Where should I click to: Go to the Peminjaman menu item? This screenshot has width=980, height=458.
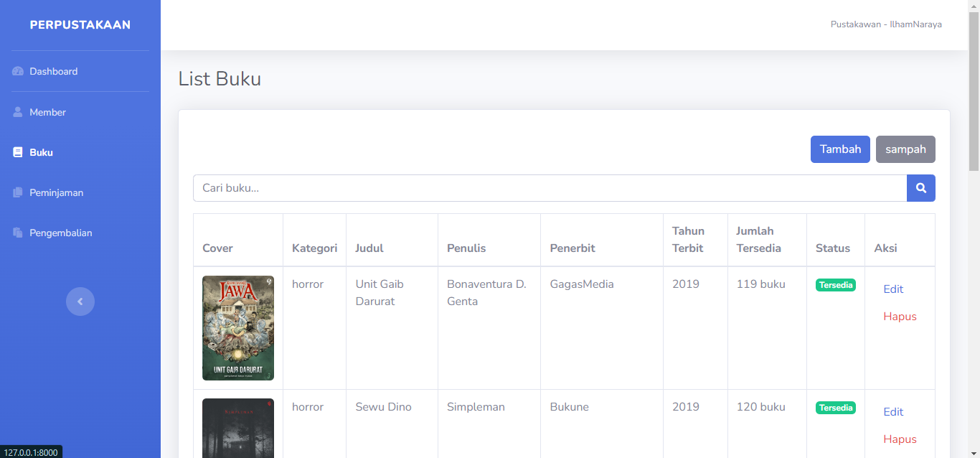coord(80,192)
